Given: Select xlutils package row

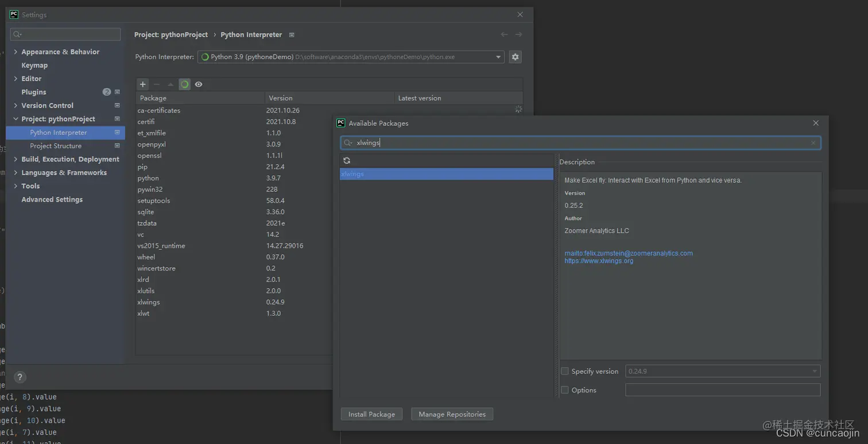Looking at the screenshot, I should click(234, 291).
